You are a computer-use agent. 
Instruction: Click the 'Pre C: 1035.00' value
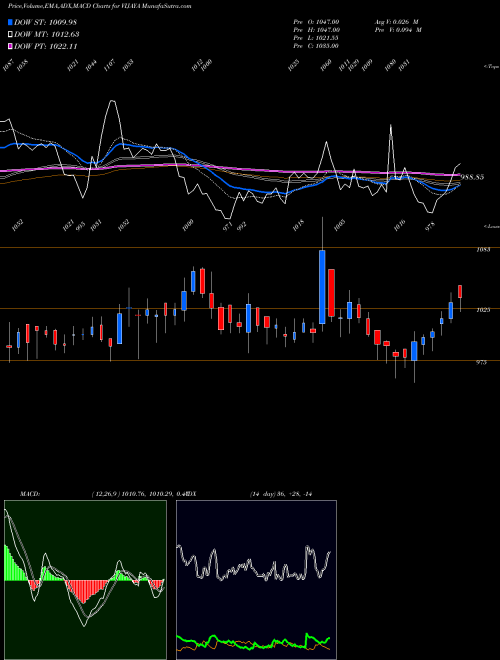point(316,46)
